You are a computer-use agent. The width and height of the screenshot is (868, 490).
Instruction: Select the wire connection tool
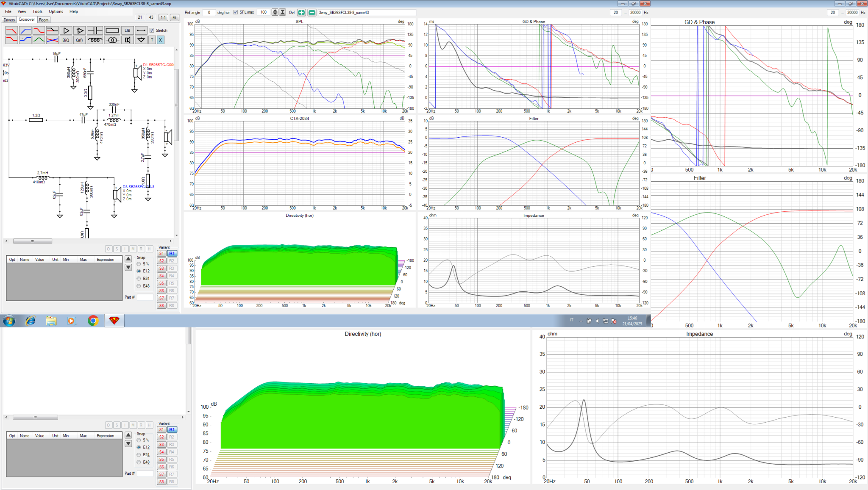click(x=141, y=30)
